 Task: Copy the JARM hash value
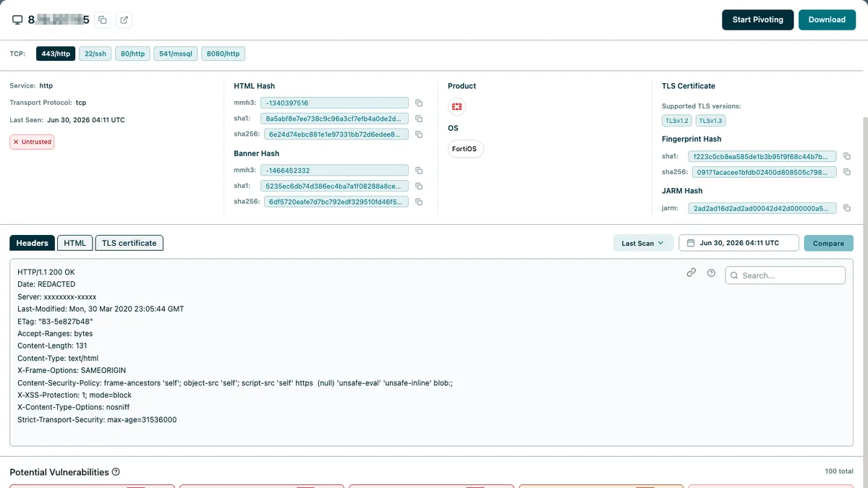click(x=847, y=208)
